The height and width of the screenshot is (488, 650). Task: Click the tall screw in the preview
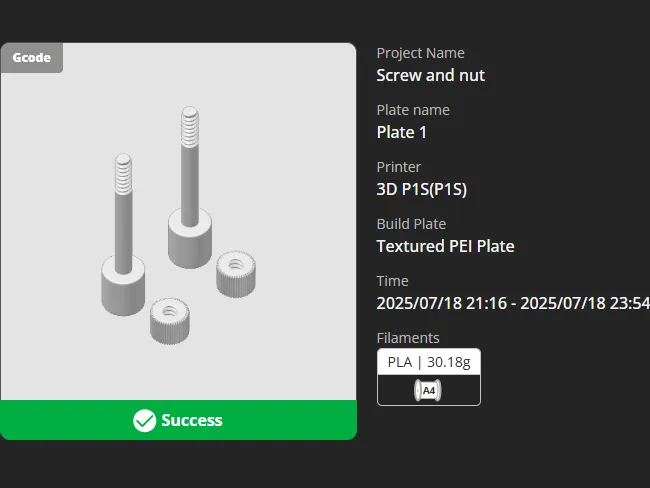[x=190, y=187]
